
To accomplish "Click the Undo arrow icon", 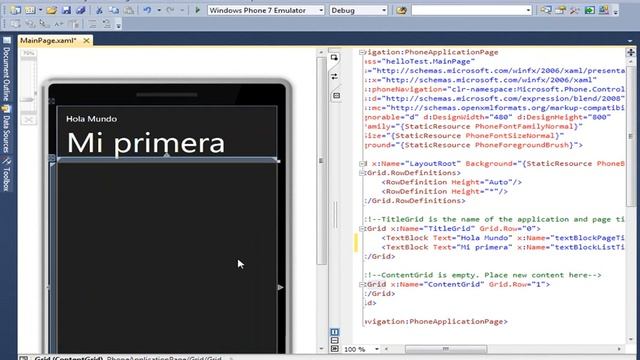I will (x=147, y=10).
